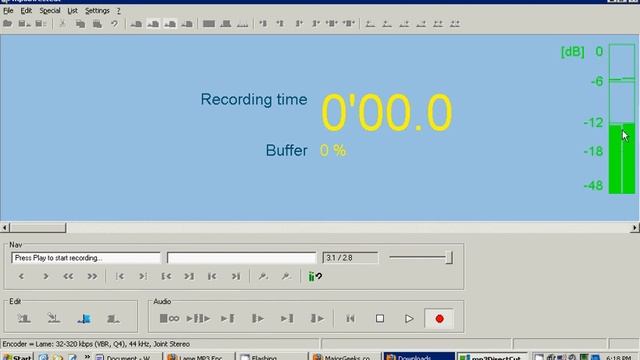
Task: Click the scrollbar left arrow
Action: (5, 228)
